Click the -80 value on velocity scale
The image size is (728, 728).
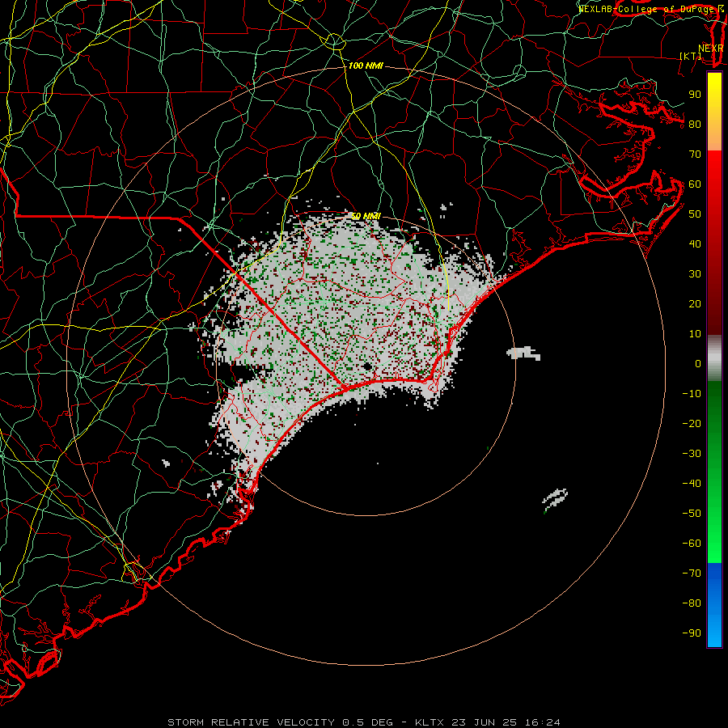click(x=692, y=603)
